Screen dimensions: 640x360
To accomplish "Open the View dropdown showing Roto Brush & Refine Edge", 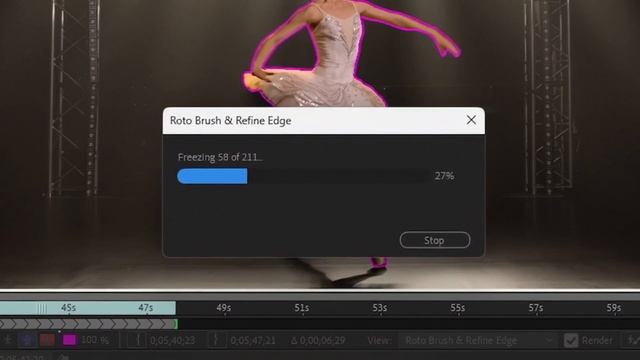I will pos(478,340).
